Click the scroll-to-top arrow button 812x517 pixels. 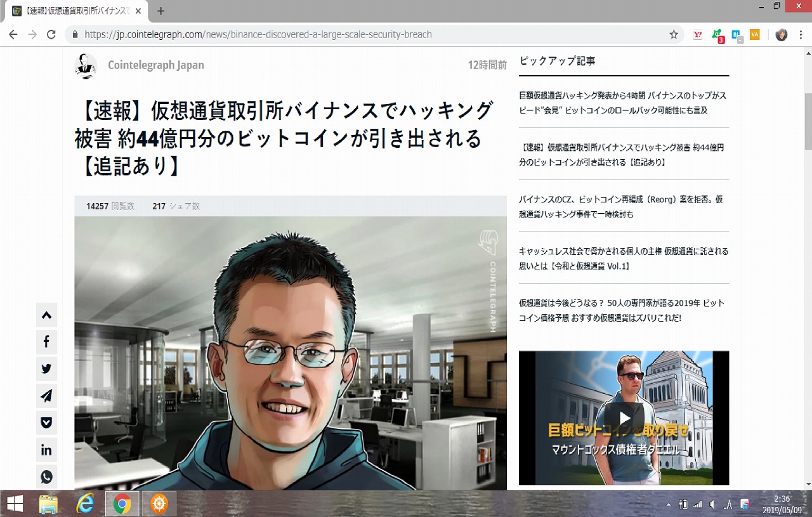[x=46, y=315]
